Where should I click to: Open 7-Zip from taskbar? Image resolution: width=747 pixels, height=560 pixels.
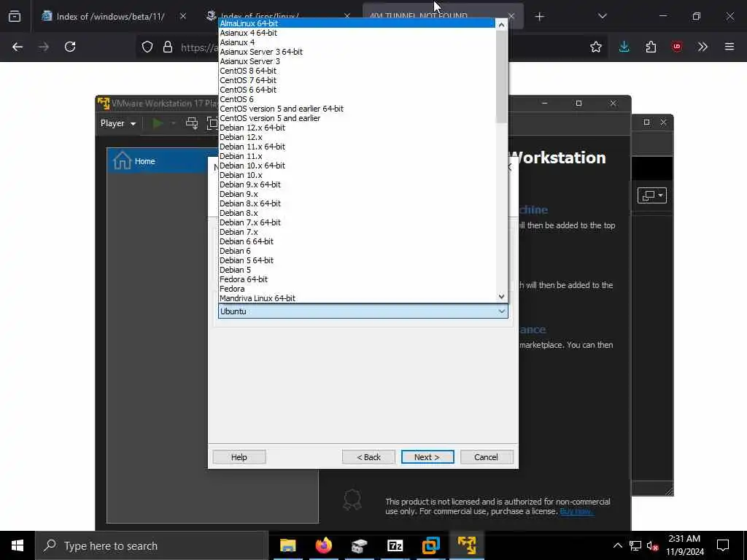[395, 545]
